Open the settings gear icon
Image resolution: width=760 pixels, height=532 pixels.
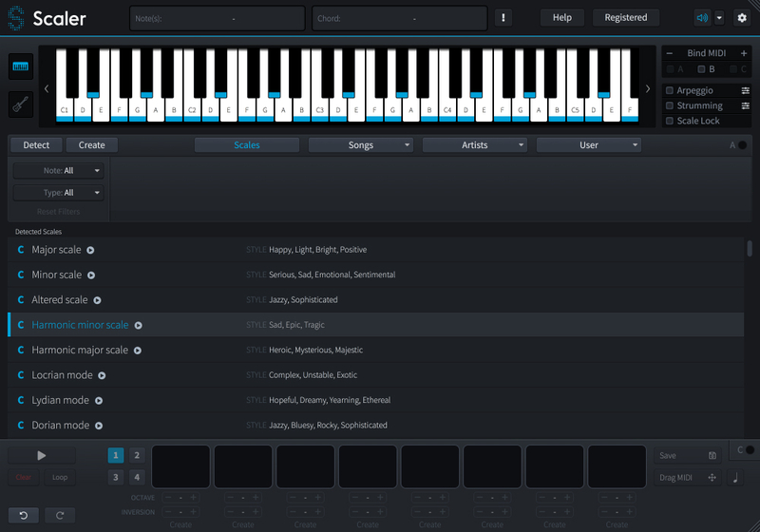point(742,17)
